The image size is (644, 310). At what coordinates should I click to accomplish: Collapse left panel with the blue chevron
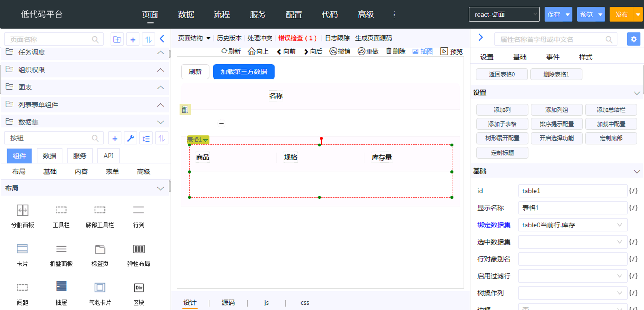point(162,39)
